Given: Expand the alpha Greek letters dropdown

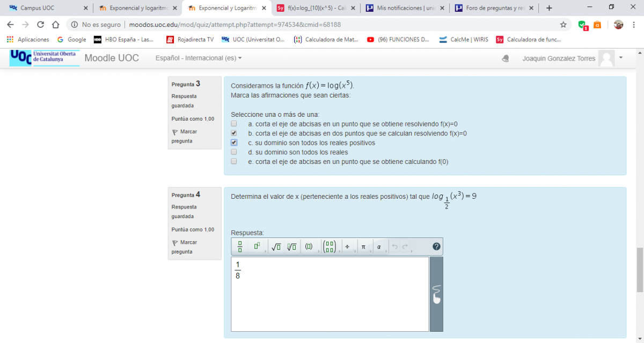Looking at the screenshot, I should 379,247.
